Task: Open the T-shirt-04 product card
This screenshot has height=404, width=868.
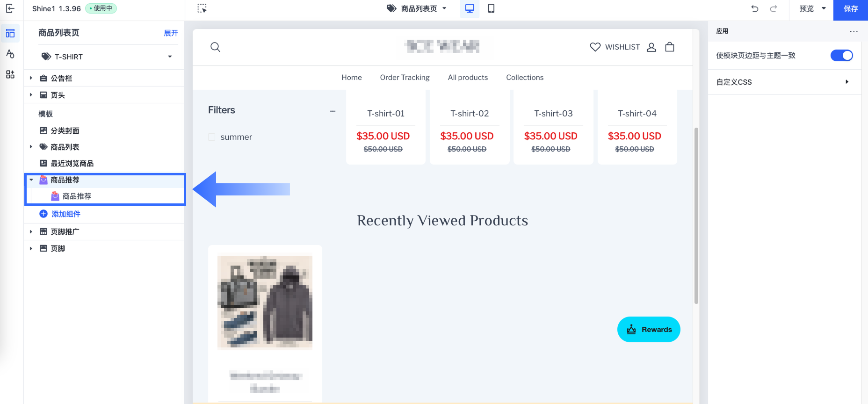Action: 637,126
